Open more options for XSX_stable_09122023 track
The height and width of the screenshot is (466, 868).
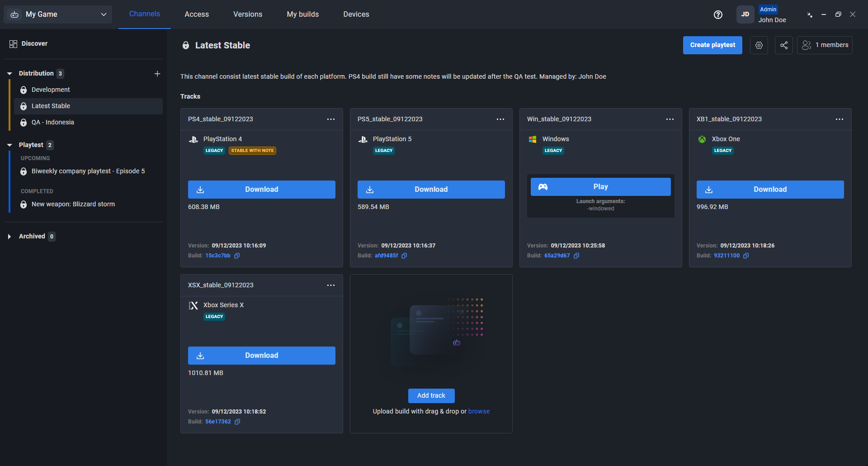click(331, 285)
